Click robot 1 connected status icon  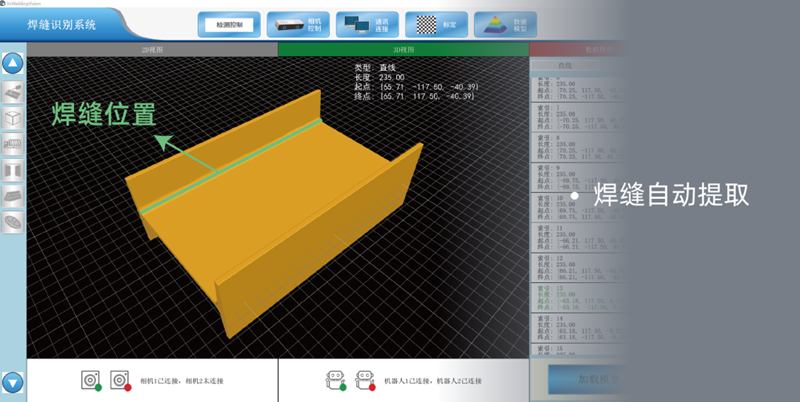pyautogui.click(x=335, y=380)
